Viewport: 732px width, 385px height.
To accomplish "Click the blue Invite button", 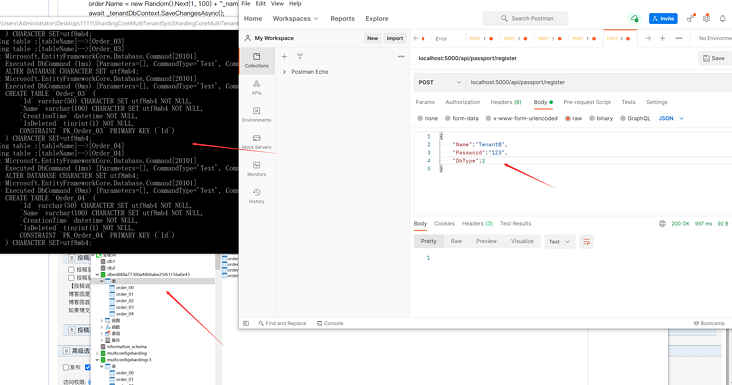I will coord(663,19).
